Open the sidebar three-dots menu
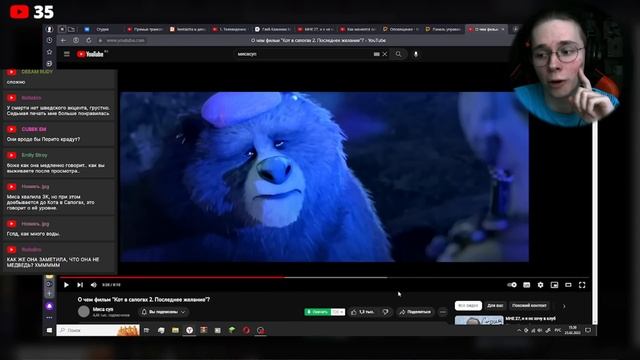 point(49,318)
